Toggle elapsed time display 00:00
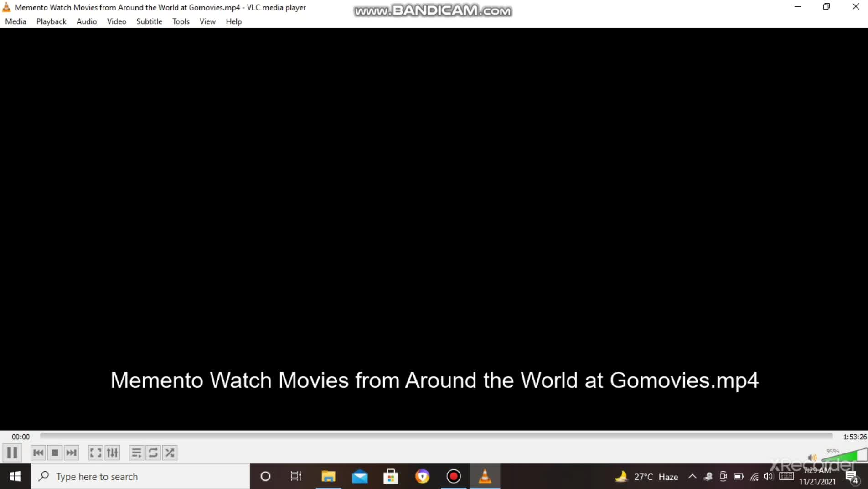The width and height of the screenshot is (868, 489). click(21, 437)
